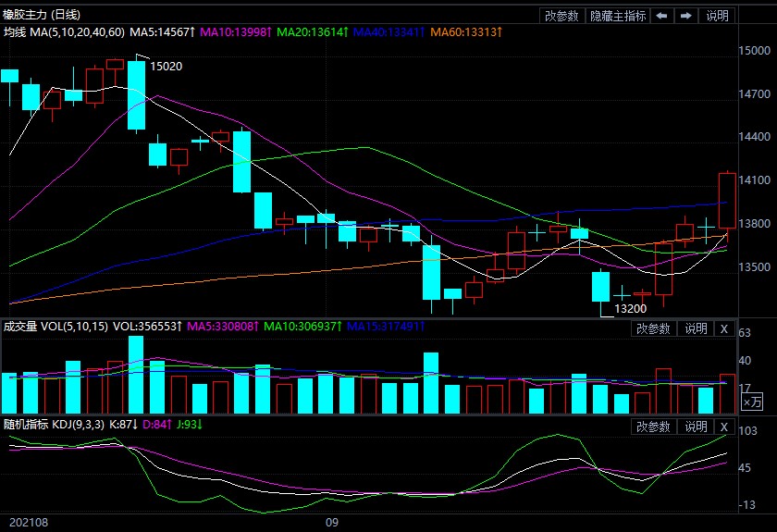Close the volume panel with X
This screenshot has height=532, width=777.
coord(724,328)
